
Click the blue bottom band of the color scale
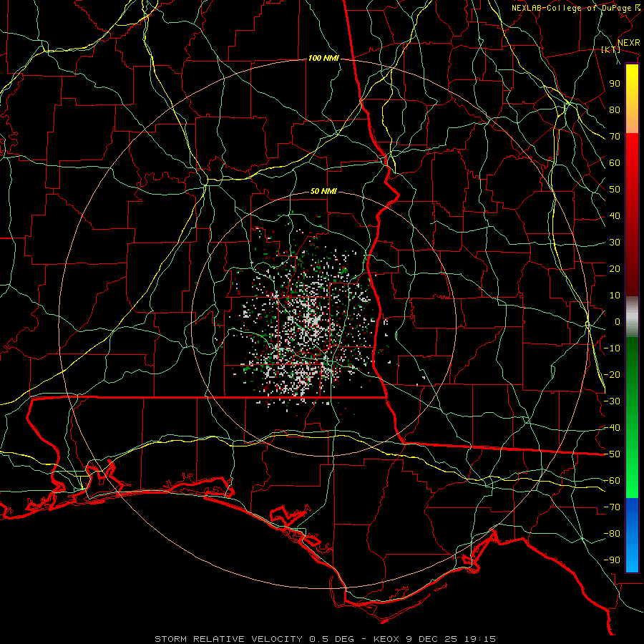pos(632,535)
